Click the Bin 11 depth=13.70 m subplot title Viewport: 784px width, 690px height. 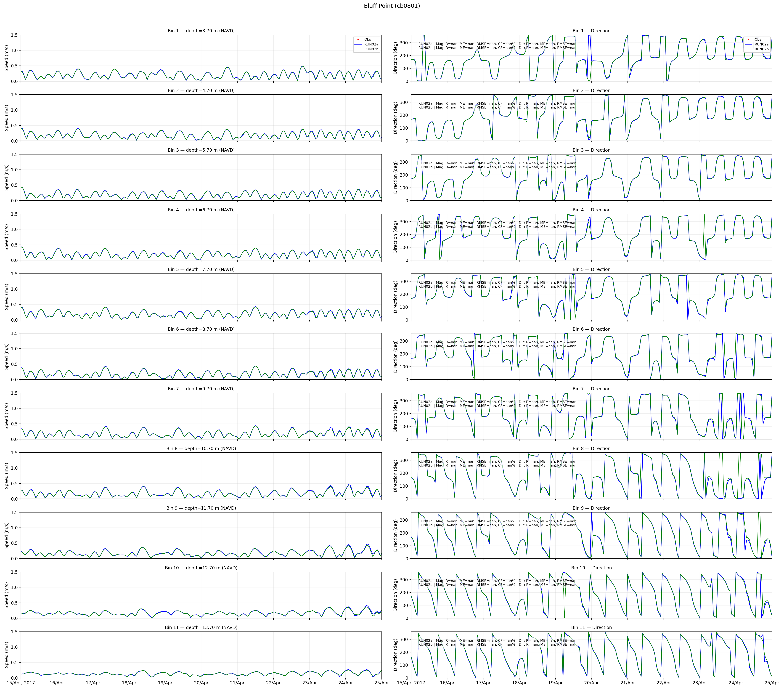click(x=201, y=627)
